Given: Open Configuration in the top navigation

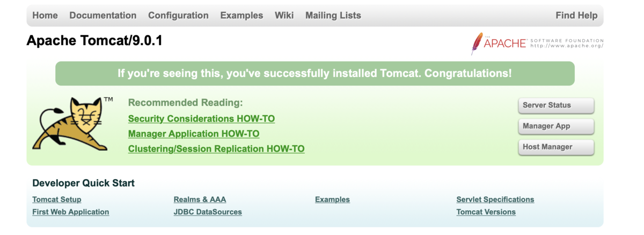Looking at the screenshot, I should click(178, 16).
